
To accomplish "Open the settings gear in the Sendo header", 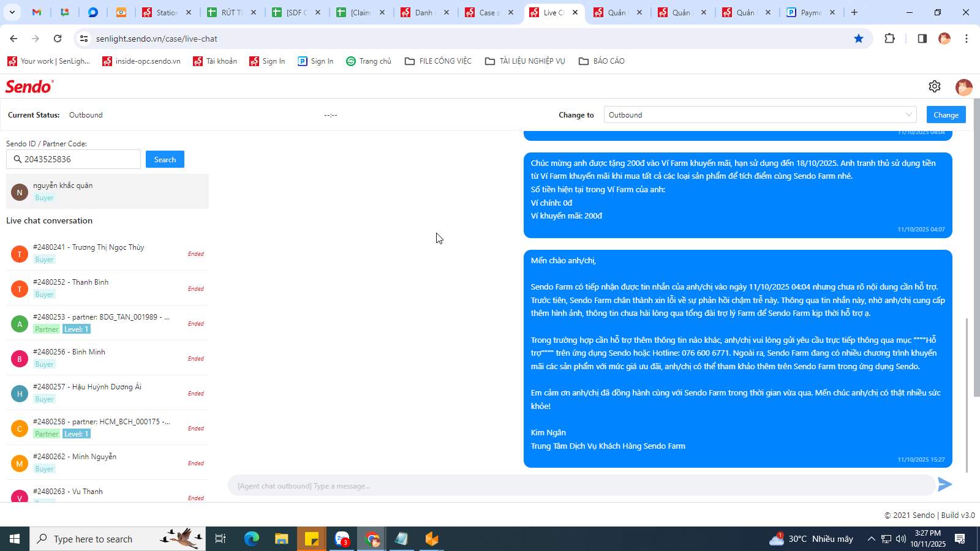I will click(934, 86).
